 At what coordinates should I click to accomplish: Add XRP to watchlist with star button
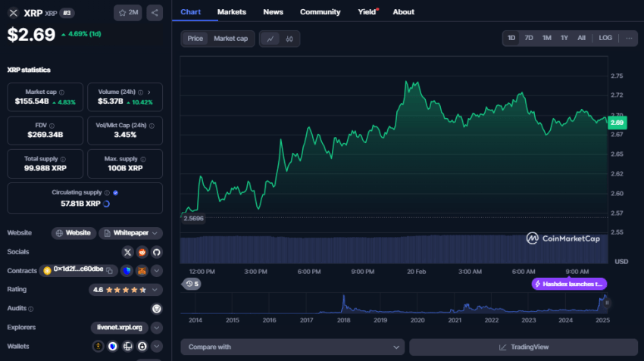pos(127,13)
